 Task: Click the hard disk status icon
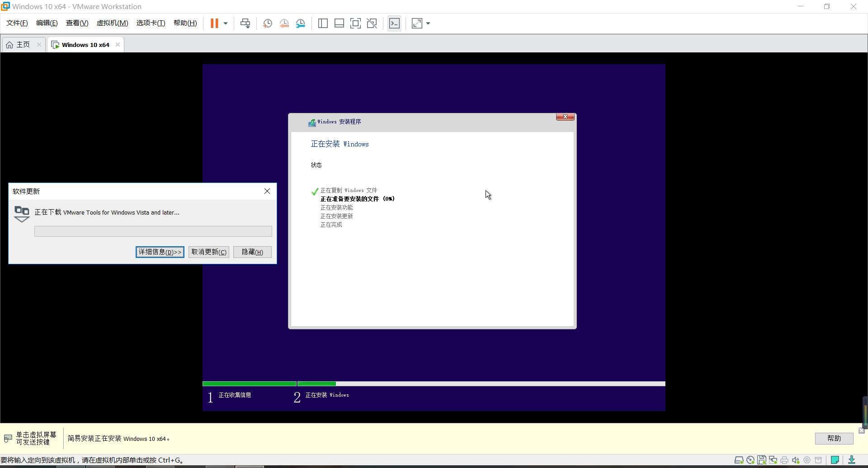[x=739, y=460]
